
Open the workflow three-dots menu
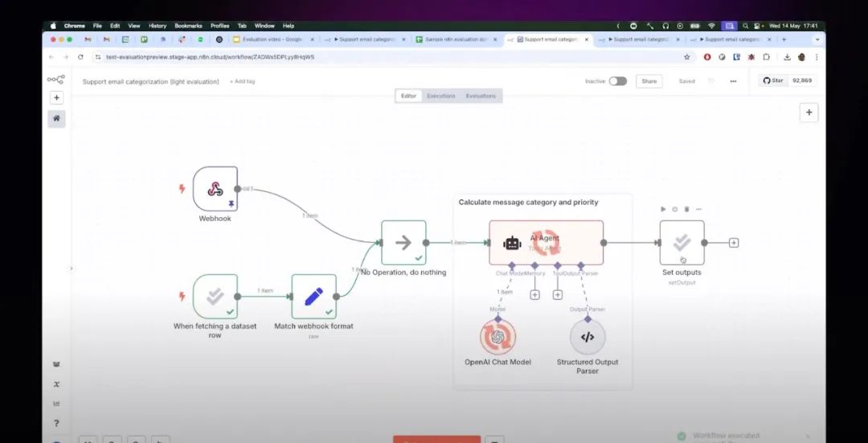point(734,81)
